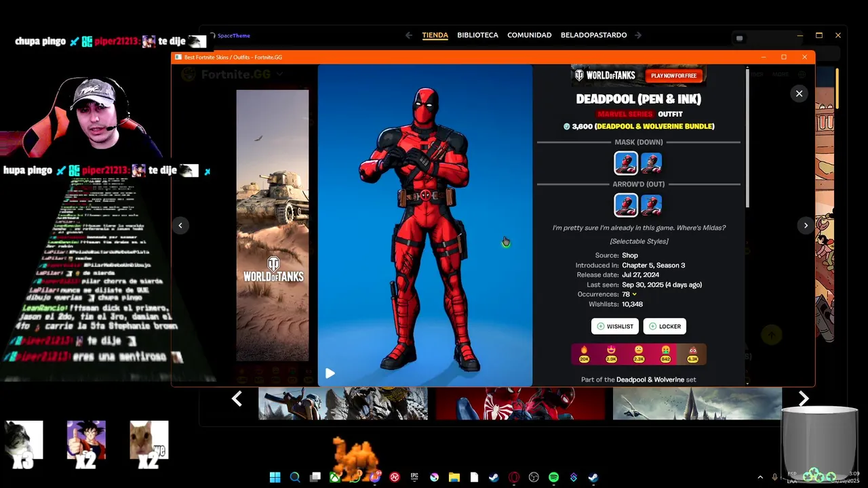React with the fire emoji (20K)
Viewport: 868px width, 488px height.
pyautogui.click(x=584, y=354)
